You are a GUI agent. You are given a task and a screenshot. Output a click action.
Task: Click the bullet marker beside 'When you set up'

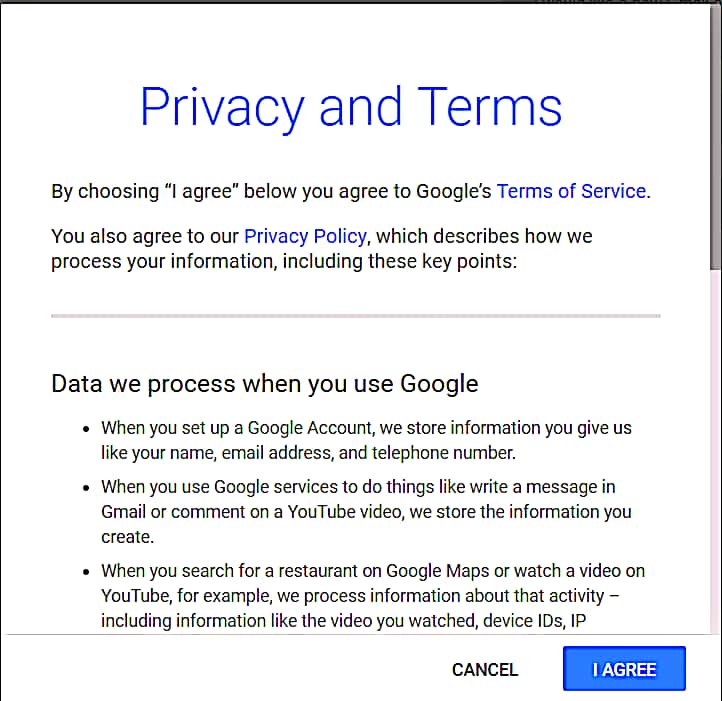coord(86,429)
